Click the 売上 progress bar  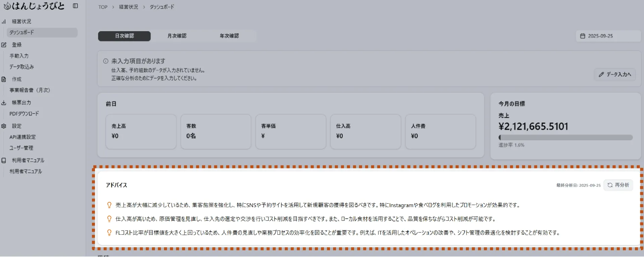tap(566, 138)
